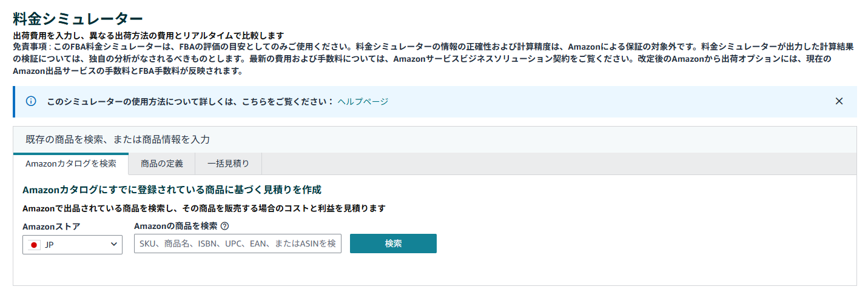Expand the store selector chevron arrow
Viewport: 868px width, 295px height.
114,244
